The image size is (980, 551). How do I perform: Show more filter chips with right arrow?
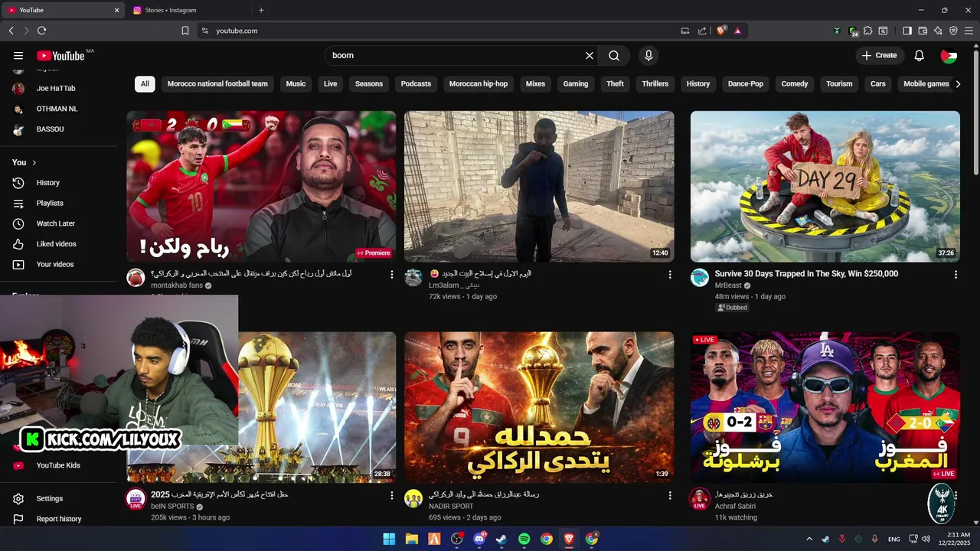[x=958, y=84]
